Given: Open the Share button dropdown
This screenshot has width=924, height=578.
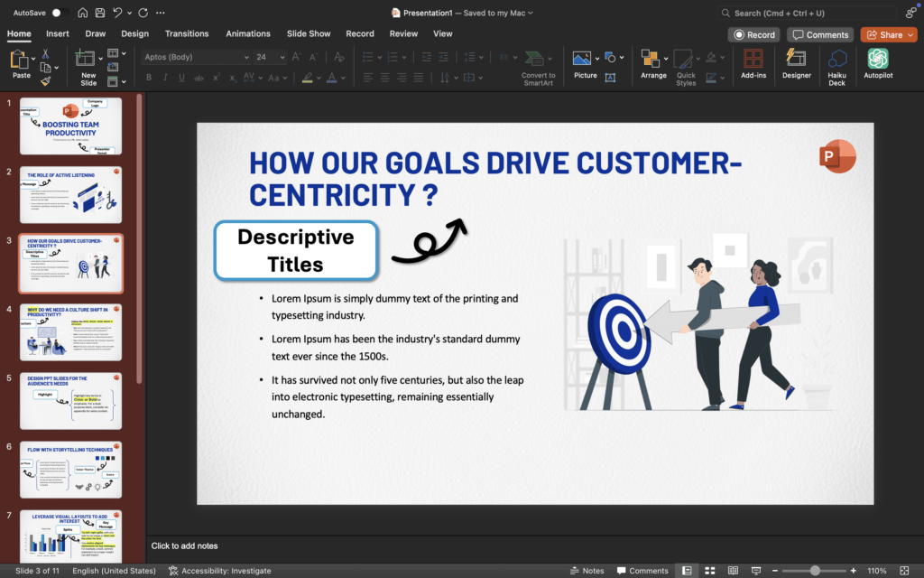Looking at the screenshot, I should (909, 34).
